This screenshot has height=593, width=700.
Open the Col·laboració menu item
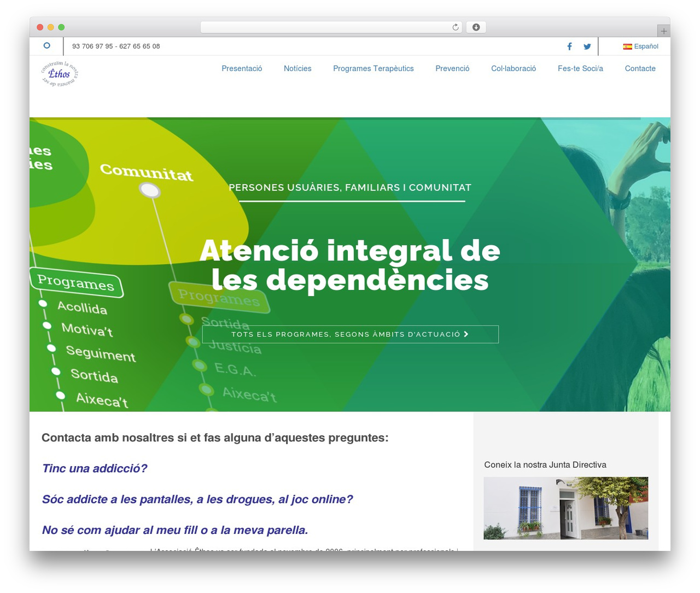(514, 68)
